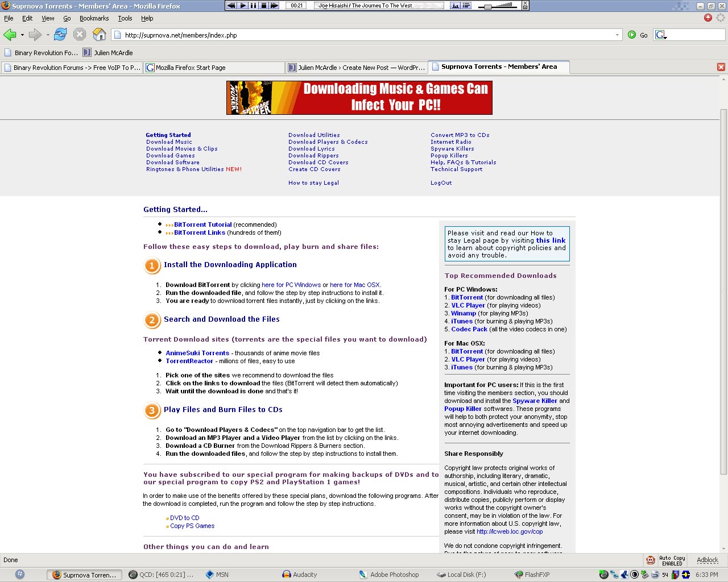728x582 pixels.
Task: Click the Binary Revolution Fo... bookmark
Action: click(x=41, y=53)
